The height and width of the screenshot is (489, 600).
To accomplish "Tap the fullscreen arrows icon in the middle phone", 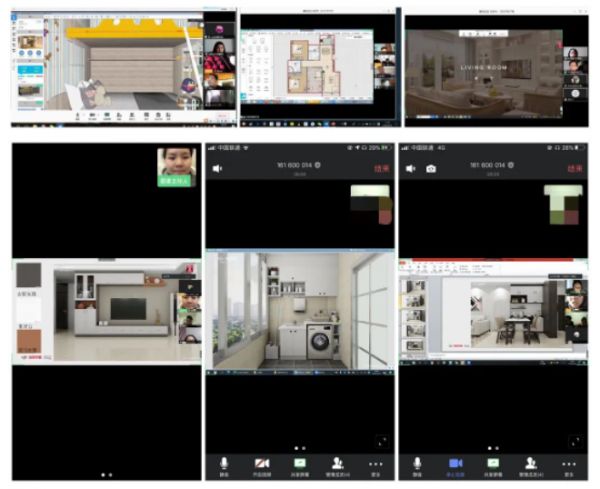I will point(379,440).
